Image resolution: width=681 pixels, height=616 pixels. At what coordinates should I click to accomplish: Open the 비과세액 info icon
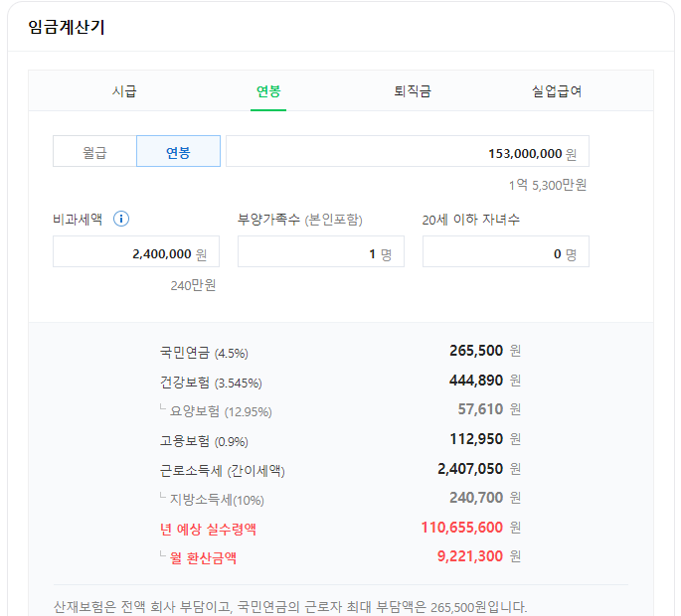(121, 219)
